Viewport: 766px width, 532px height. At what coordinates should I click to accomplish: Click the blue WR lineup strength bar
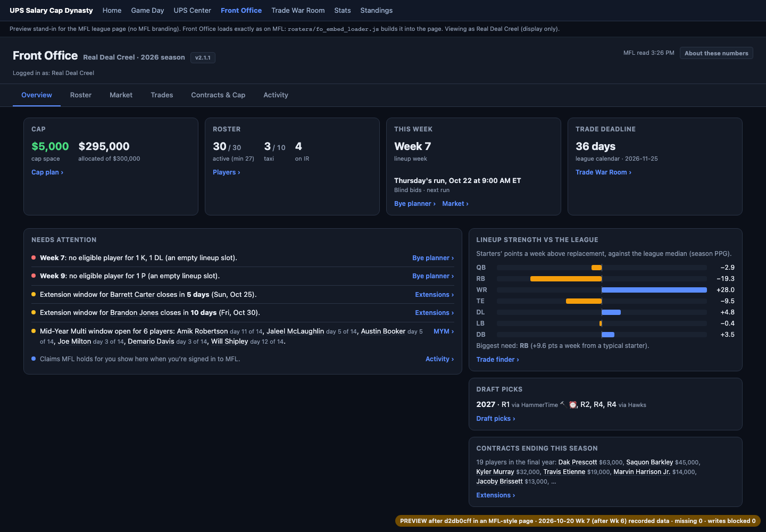[x=654, y=290]
